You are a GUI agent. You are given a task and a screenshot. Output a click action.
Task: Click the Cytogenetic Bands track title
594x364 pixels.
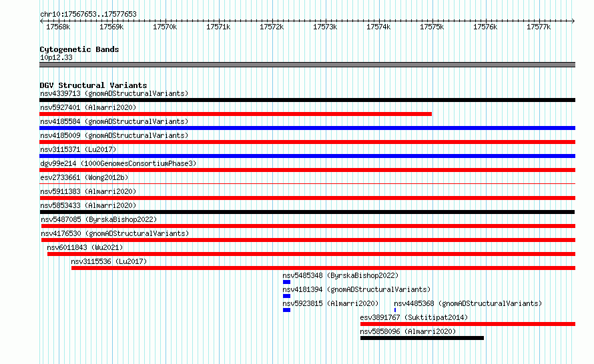(x=79, y=49)
